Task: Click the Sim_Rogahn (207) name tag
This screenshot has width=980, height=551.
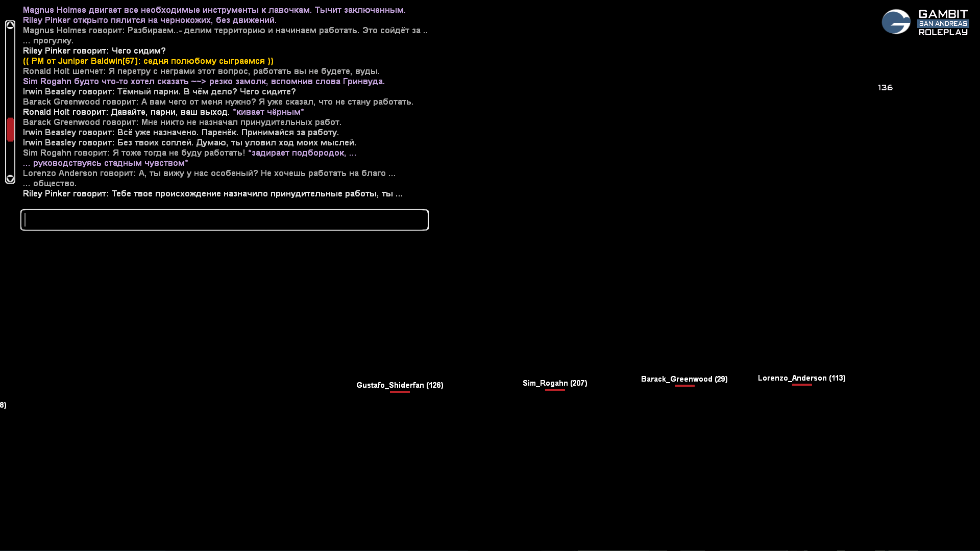Action: pos(555,383)
